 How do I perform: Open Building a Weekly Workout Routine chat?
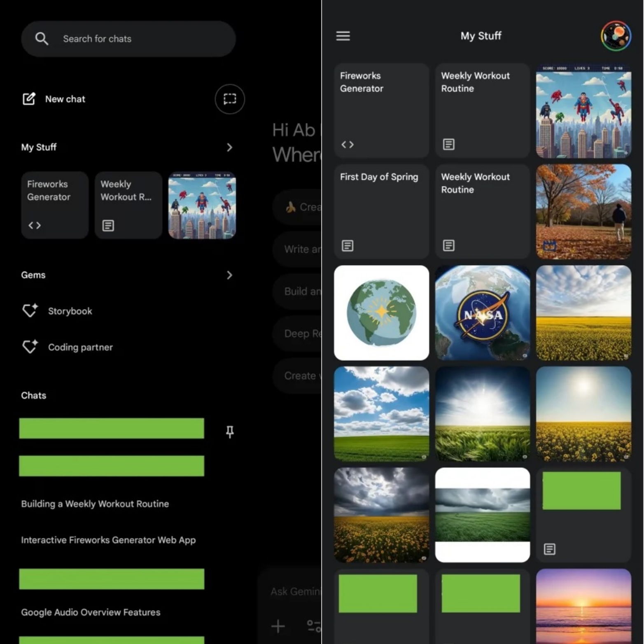point(95,504)
